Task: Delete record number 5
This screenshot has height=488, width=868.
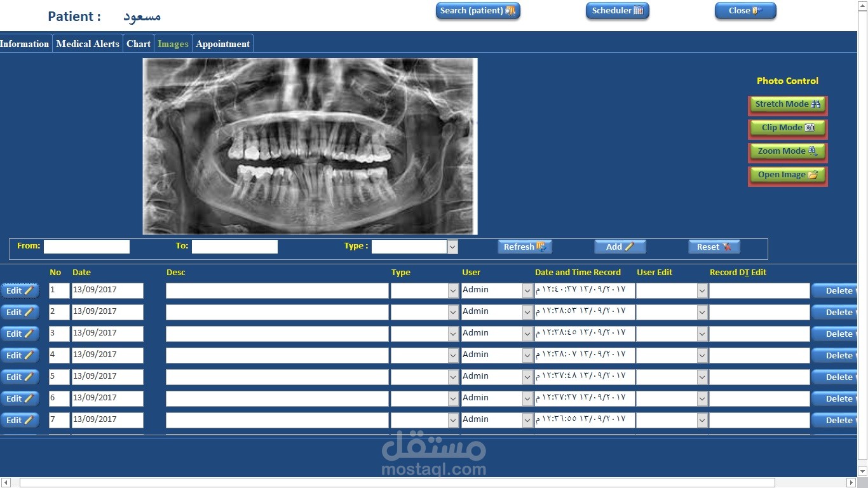Action: point(835,377)
